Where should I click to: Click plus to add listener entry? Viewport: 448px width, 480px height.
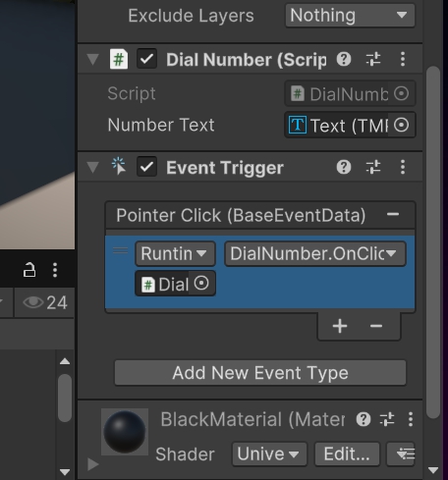click(340, 326)
